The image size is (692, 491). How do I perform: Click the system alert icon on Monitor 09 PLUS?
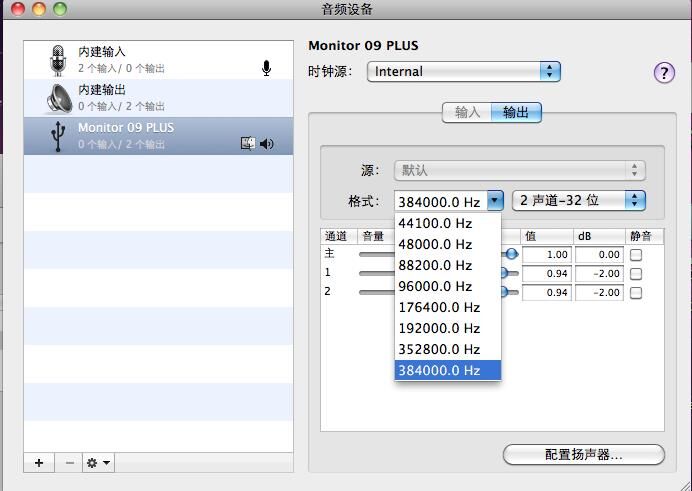click(x=248, y=144)
